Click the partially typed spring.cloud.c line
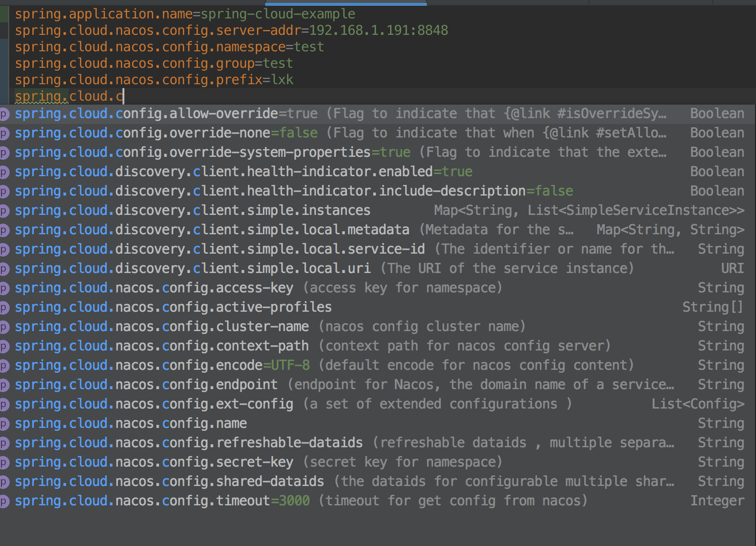 point(69,96)
